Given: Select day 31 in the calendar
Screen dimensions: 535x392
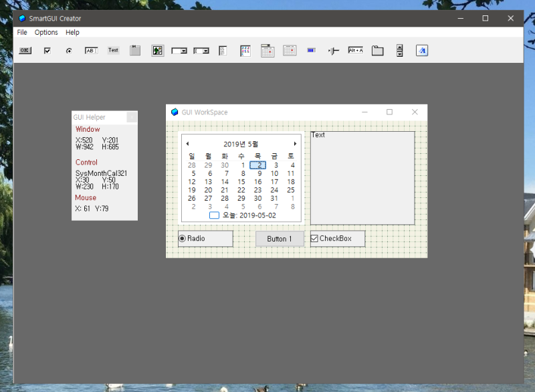Looking at the screenshot, I should 274,198.
